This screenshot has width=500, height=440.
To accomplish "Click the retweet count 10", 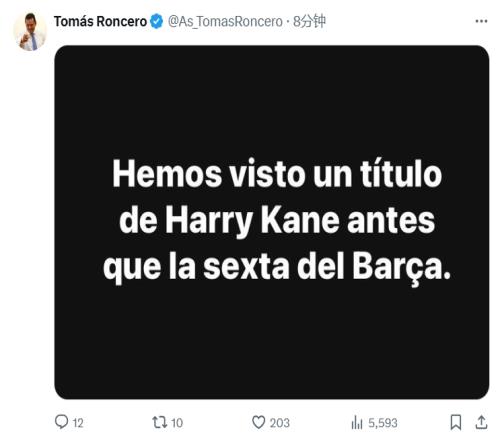I will coord(177,423).
